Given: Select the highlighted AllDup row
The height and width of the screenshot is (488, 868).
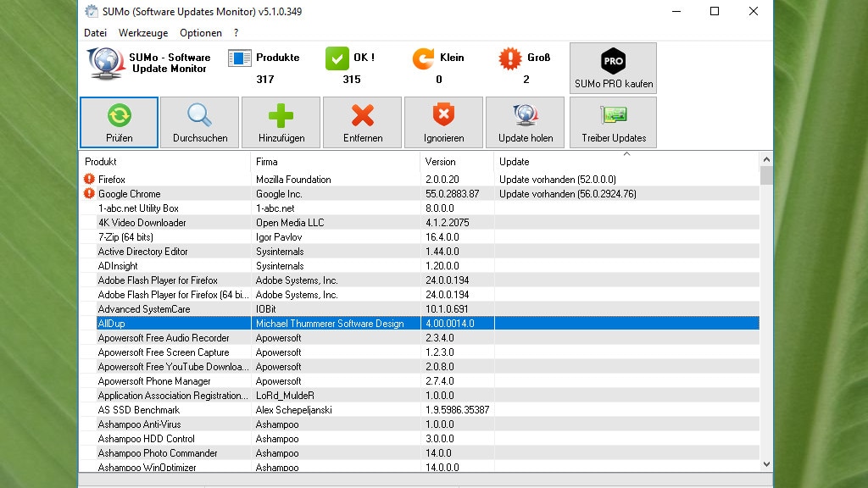Looking at the screenshot, I should (x=420, y=323).
